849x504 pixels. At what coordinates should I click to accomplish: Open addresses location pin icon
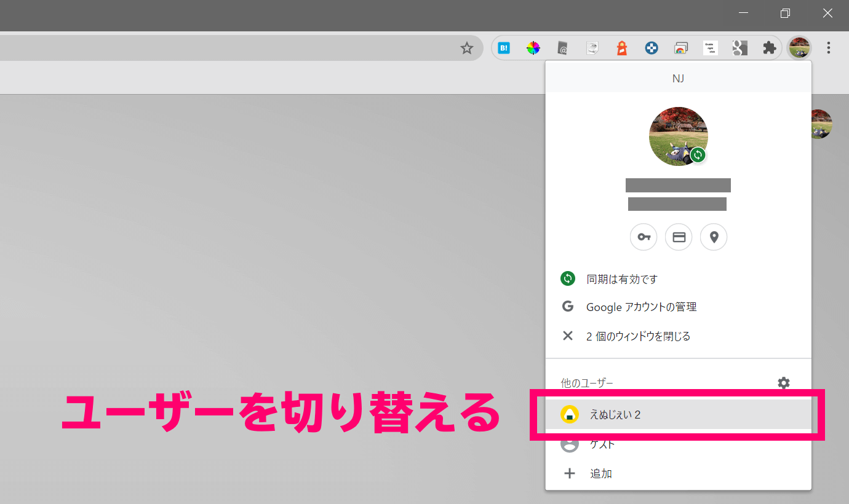click(x=714, y=237)
